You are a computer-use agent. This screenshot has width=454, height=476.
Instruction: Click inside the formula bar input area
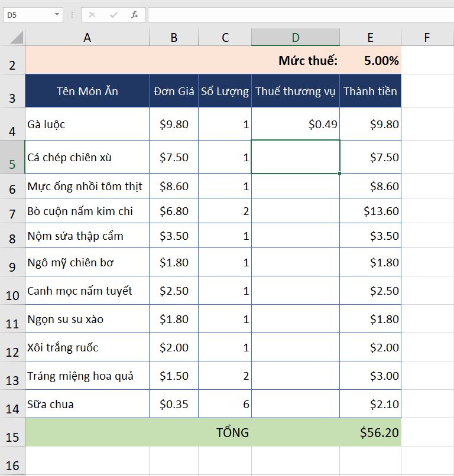point(301,15)
